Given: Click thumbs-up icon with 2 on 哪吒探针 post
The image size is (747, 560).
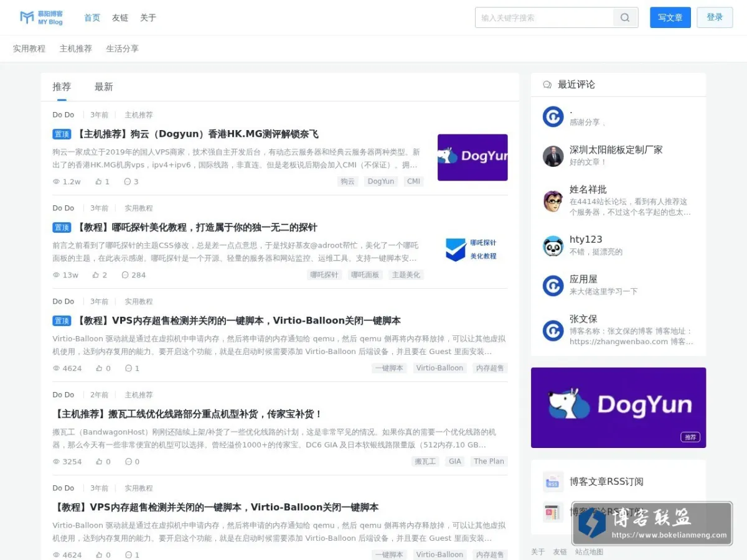Looking at the screenshot, I should click(x=96, y=275).
